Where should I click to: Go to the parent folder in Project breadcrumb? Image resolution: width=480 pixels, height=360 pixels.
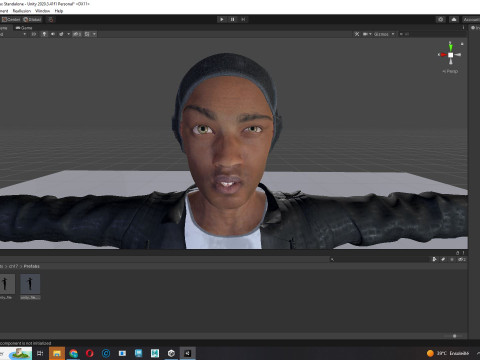(x=14, y=266)
